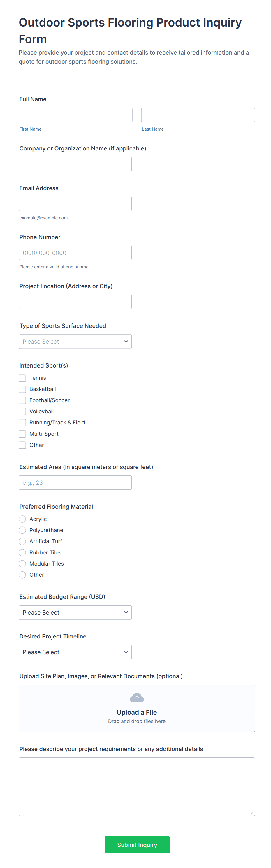Click the project requirements text area
Screen dimensions: 271x868
tap(137, 786)
